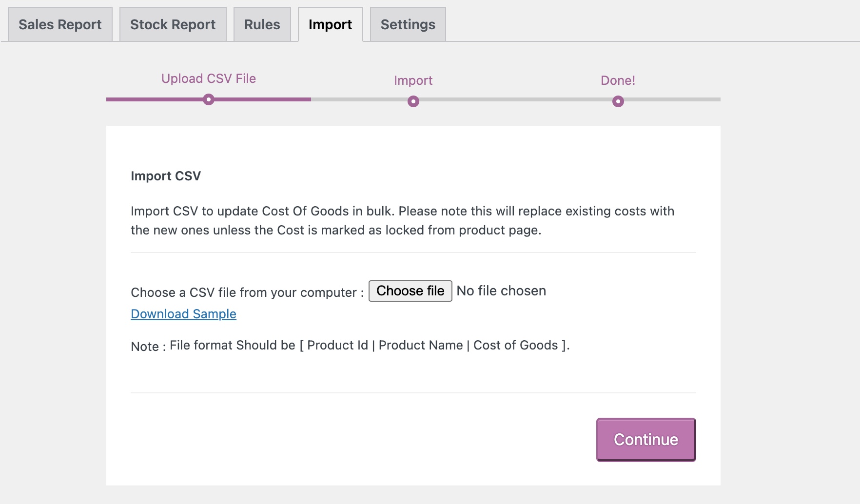Click the 'Import' step label above the progress bar
This screenshot has height=504, width=860.
click(x=413, y=80)
